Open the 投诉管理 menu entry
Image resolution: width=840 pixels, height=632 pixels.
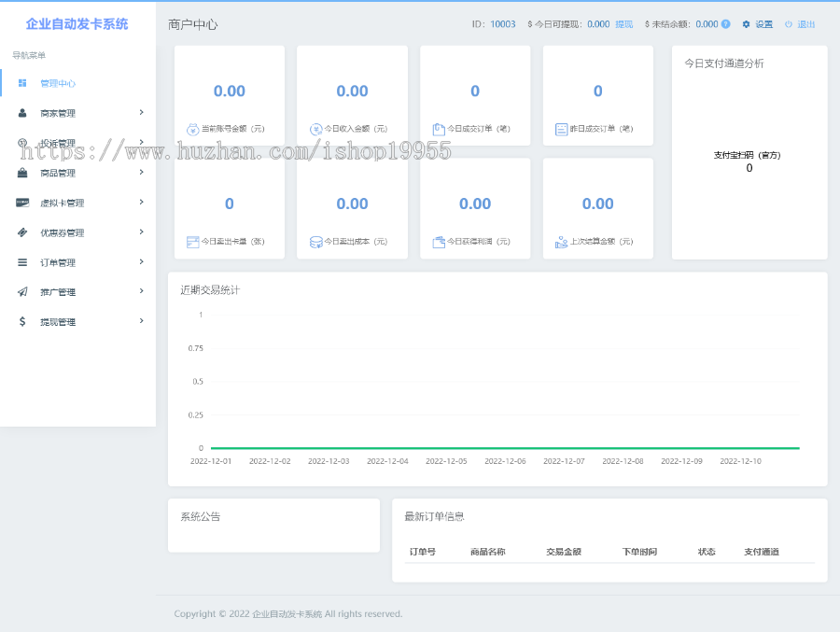tap(58, 143)
